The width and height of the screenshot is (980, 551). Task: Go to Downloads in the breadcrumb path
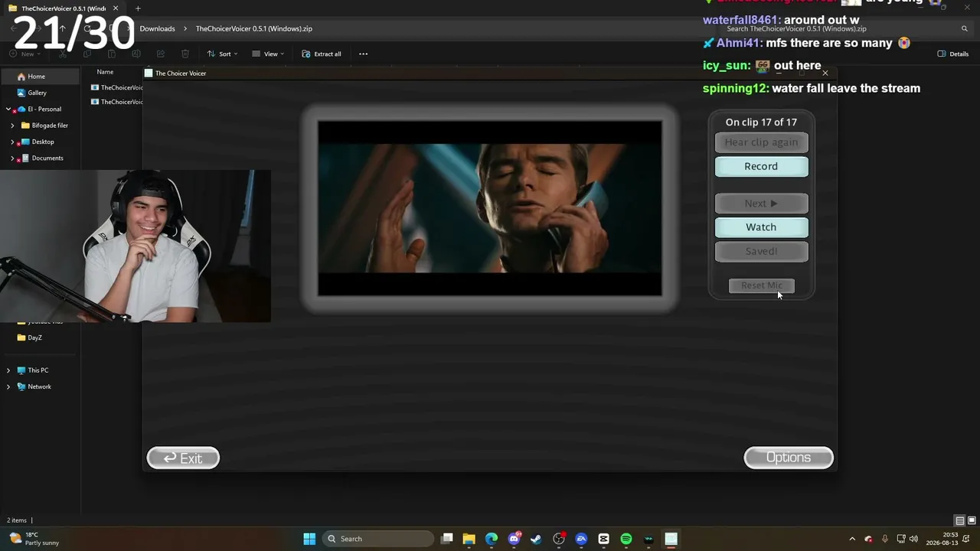(157, 28)
